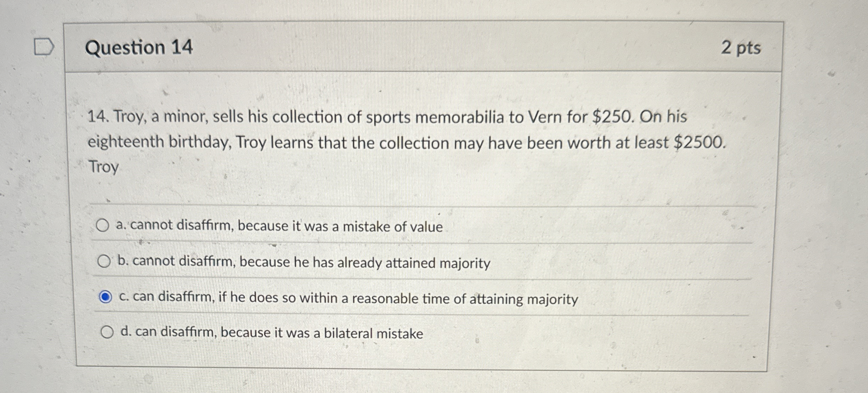Click inside the Question 14 header bar

pos(423,48)
